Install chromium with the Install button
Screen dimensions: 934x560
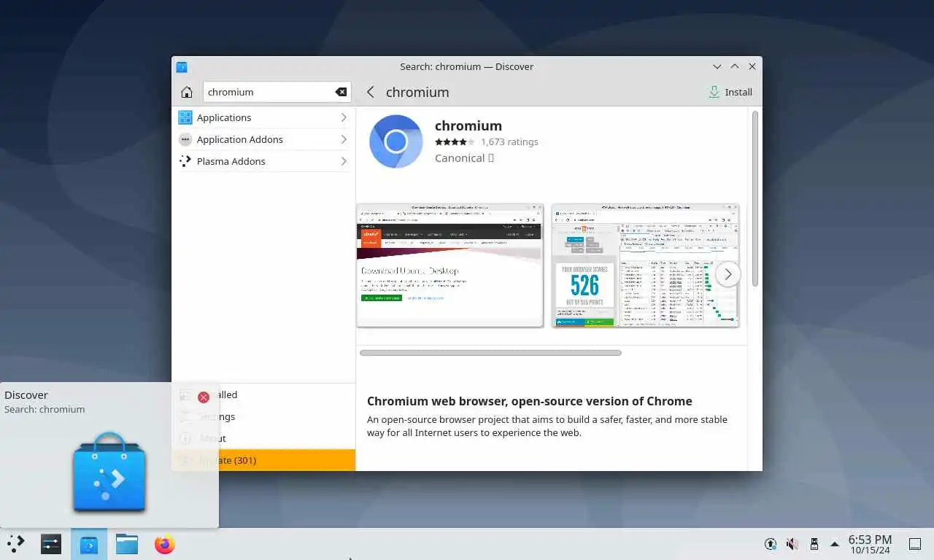[730, 92]
